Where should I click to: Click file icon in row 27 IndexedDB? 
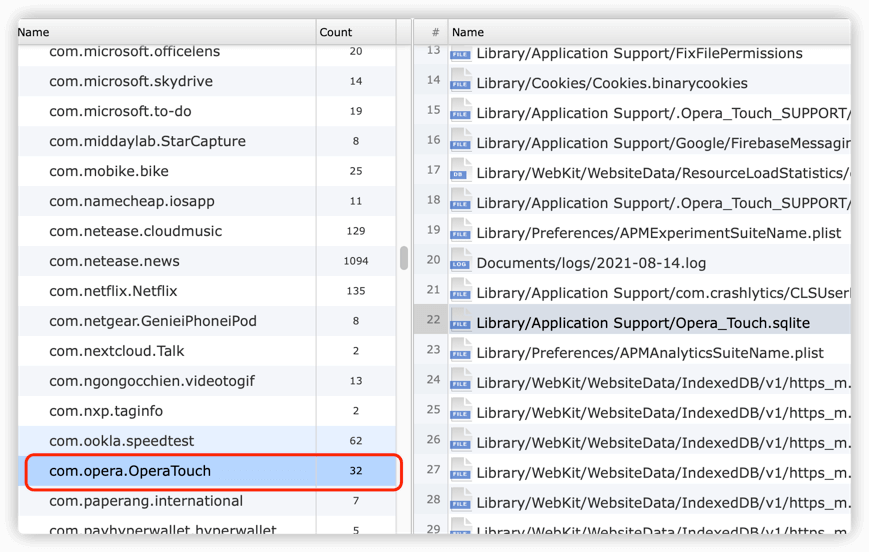[x=460, y=471]
